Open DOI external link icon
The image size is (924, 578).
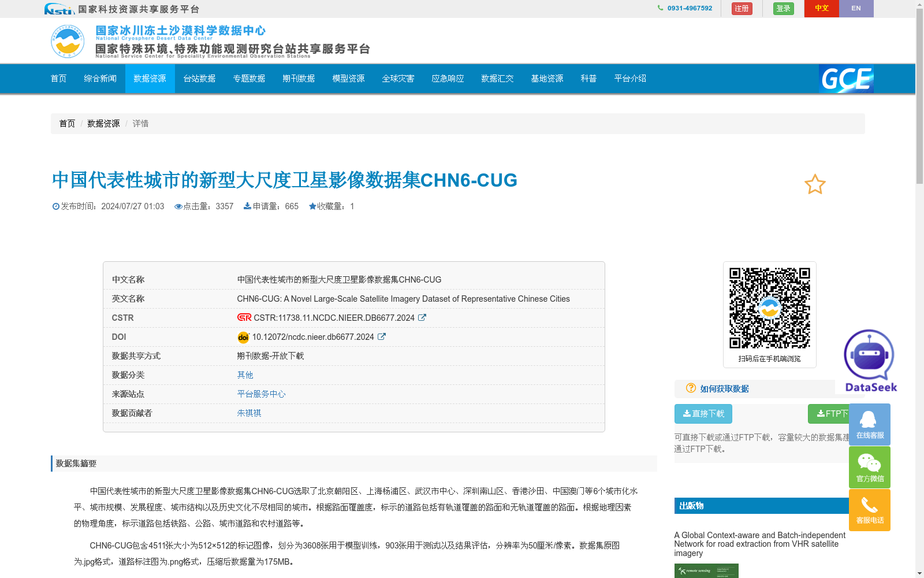[382, 336]
